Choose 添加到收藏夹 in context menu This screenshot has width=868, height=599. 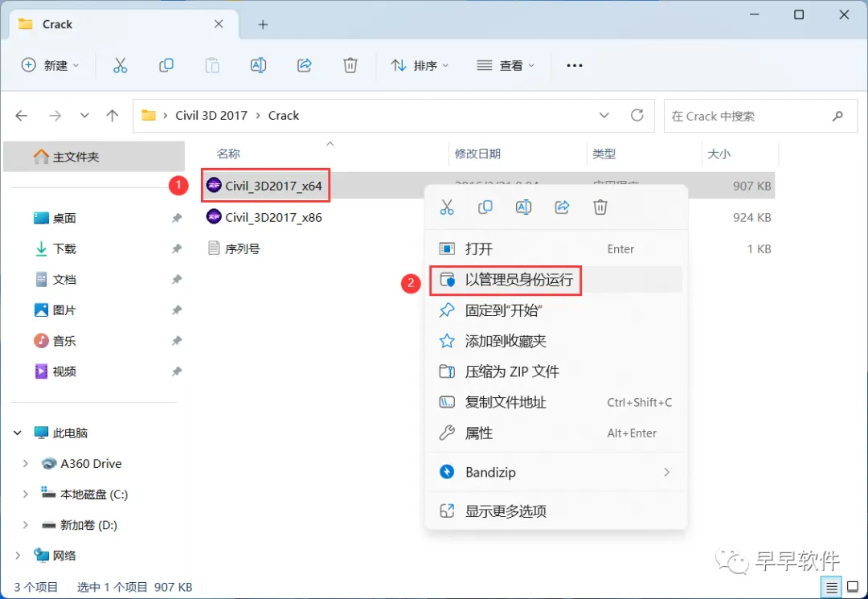(556, 341)
